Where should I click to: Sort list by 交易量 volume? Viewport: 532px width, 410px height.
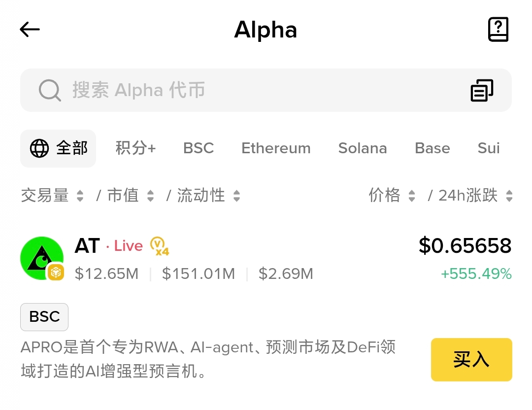(52, 196)
